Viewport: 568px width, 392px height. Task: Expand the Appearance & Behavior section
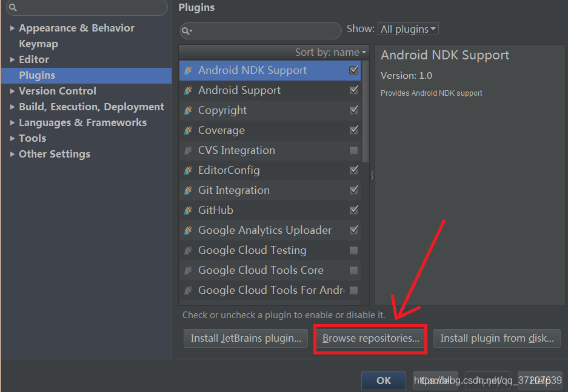coord(12,28)
